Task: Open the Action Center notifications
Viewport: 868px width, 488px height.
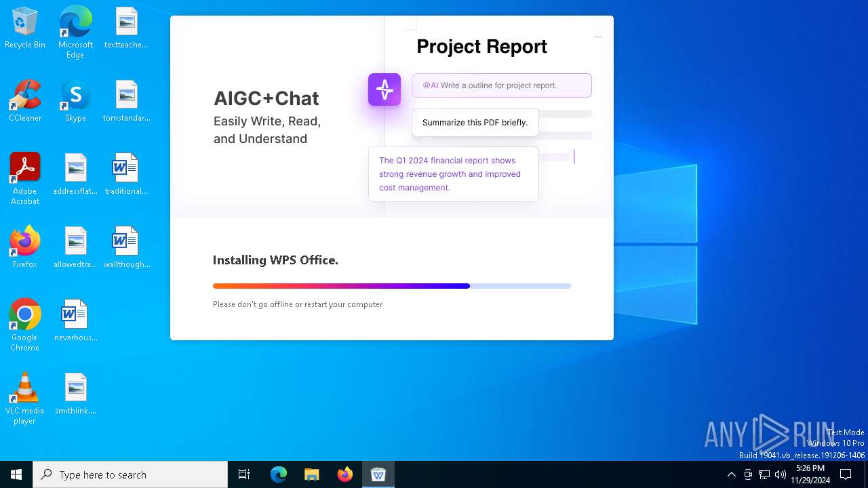Action: pos(846,474)
